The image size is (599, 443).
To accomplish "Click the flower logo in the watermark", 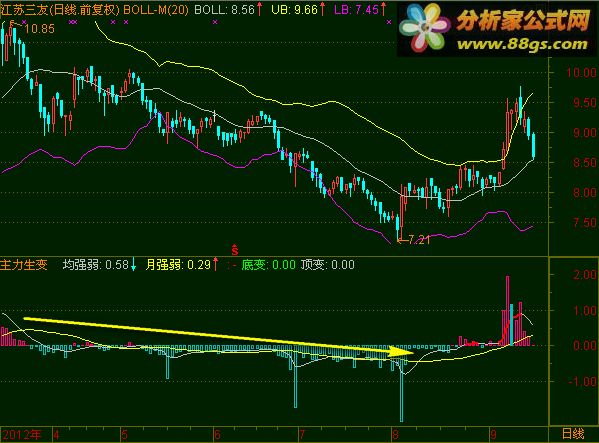I will (x=424, y=27).
